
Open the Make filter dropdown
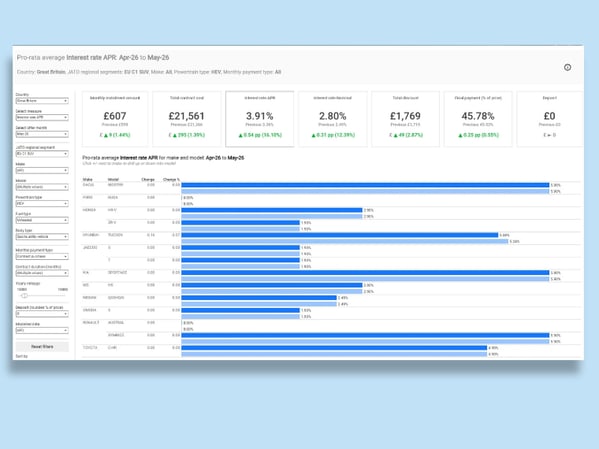(x=42, y=170)
